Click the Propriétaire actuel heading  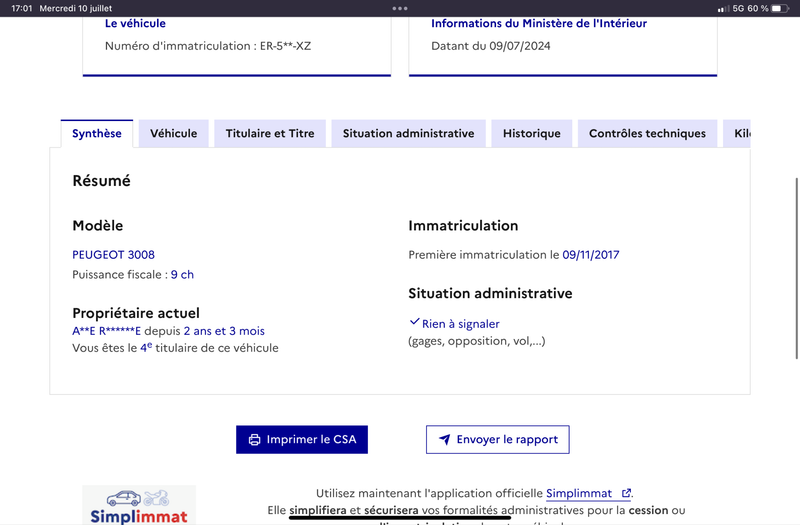coord(136,313)
